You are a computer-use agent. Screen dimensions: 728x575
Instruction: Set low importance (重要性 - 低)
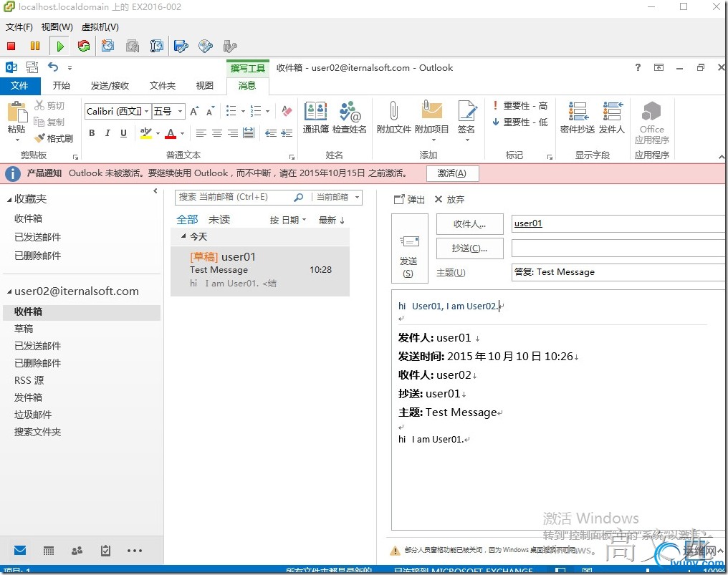(x=520, y=122)
